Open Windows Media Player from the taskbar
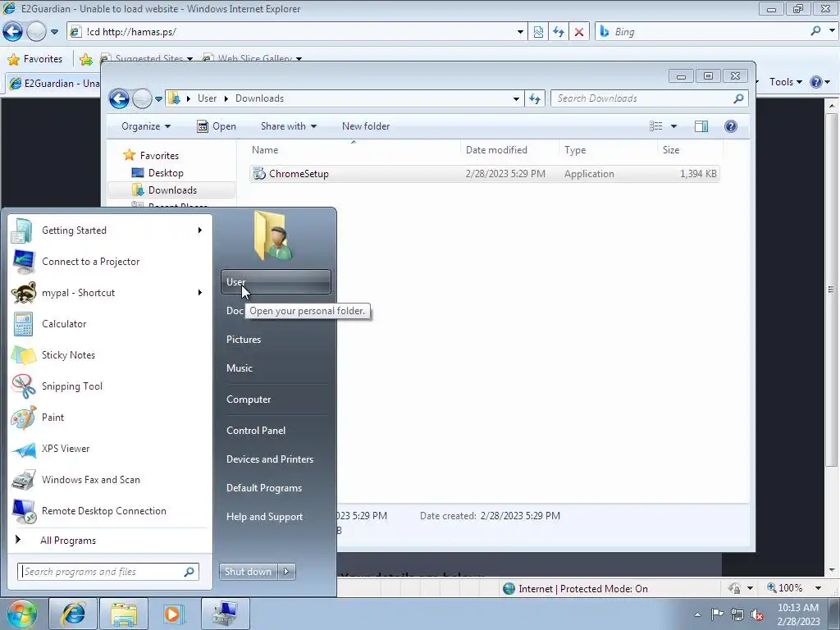The height and width of the screenshot is (630, 840). click(174, 614)
